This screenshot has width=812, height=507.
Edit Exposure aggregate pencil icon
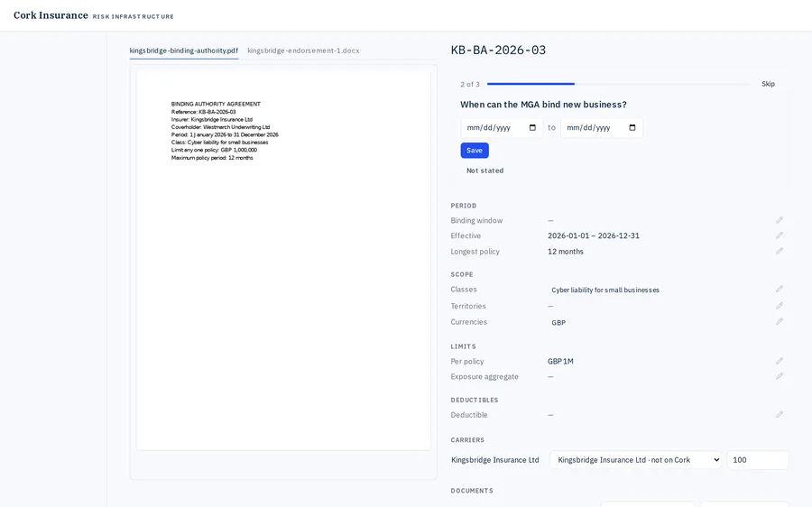tap(780, 376)
